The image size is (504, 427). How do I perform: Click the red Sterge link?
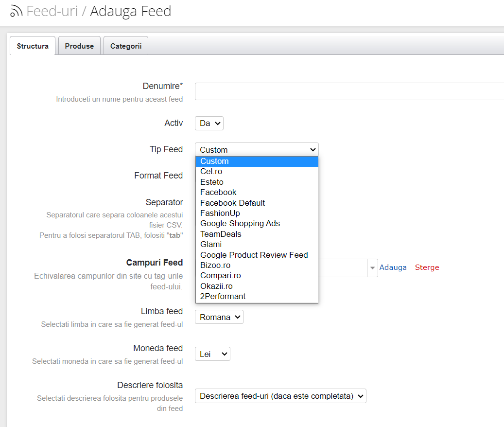click(x=427, y=267)
